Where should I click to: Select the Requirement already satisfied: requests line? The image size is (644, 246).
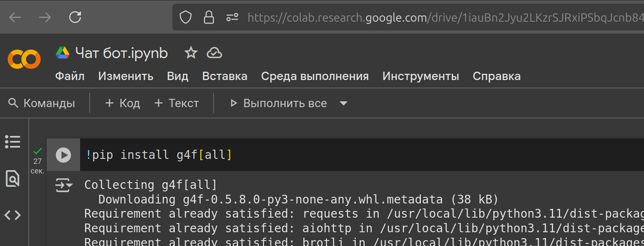364,214
